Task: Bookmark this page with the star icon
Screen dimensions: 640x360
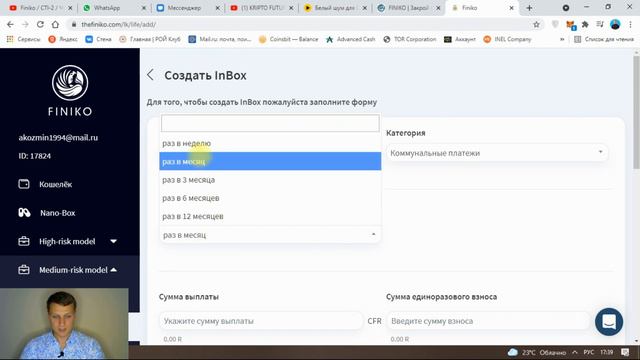Action: point(536,24)
